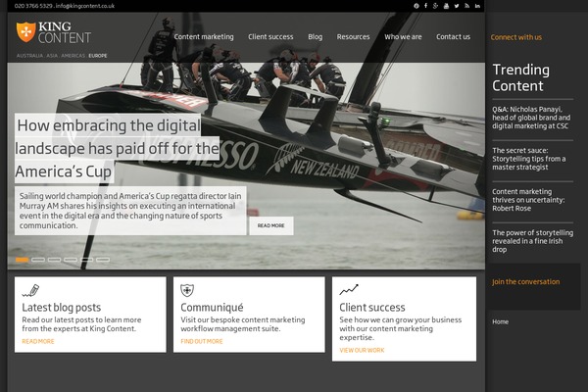Click the growth chart icon above Client success
This screenshot has height=392, width=588.
tap(349, 290)
